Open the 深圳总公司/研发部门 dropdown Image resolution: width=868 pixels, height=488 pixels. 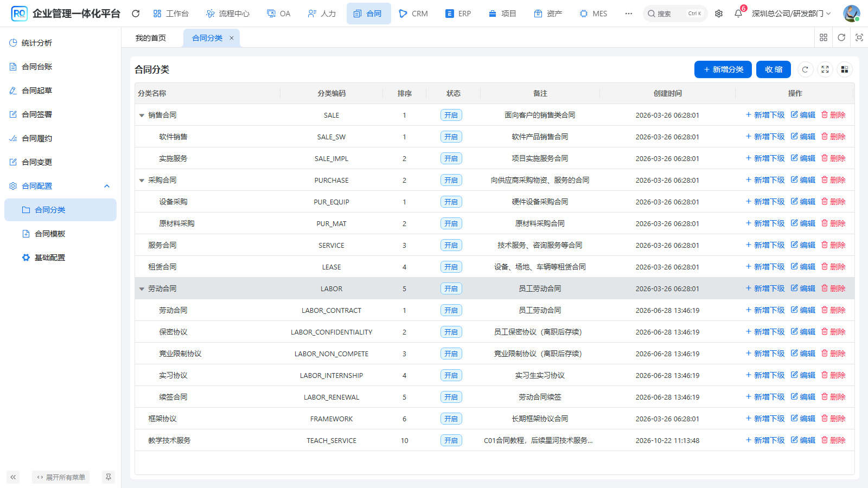pos(791,14)
